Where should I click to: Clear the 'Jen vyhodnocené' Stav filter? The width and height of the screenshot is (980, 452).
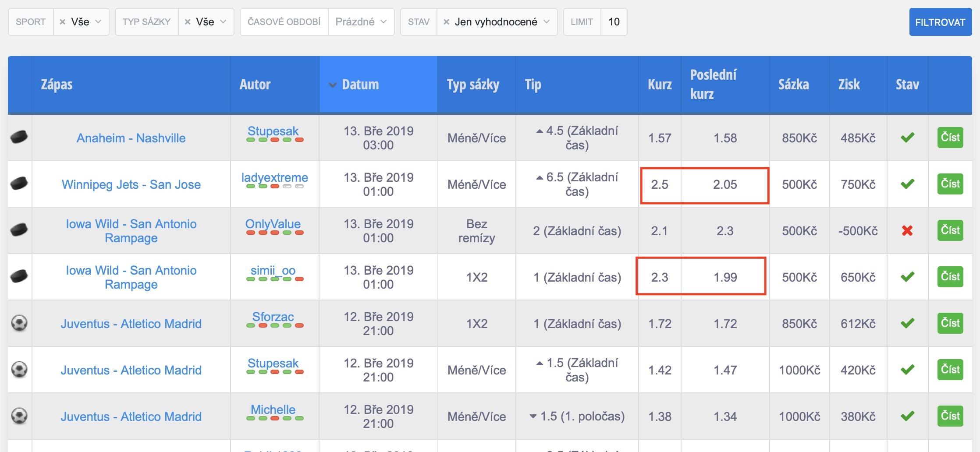pyautogui.click(x=446, y=22)
